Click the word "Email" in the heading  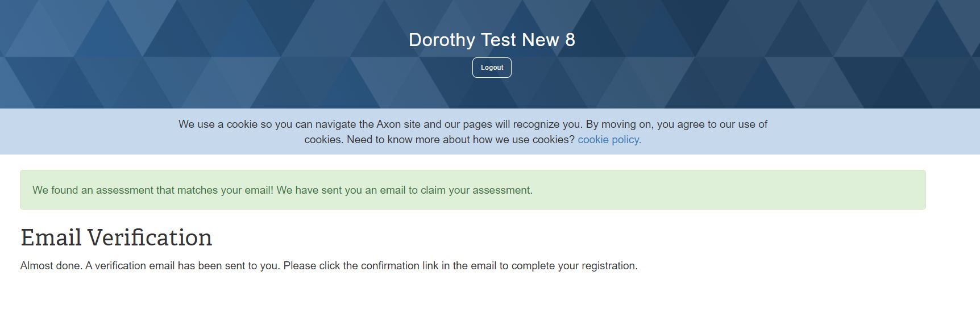point(51,237)
